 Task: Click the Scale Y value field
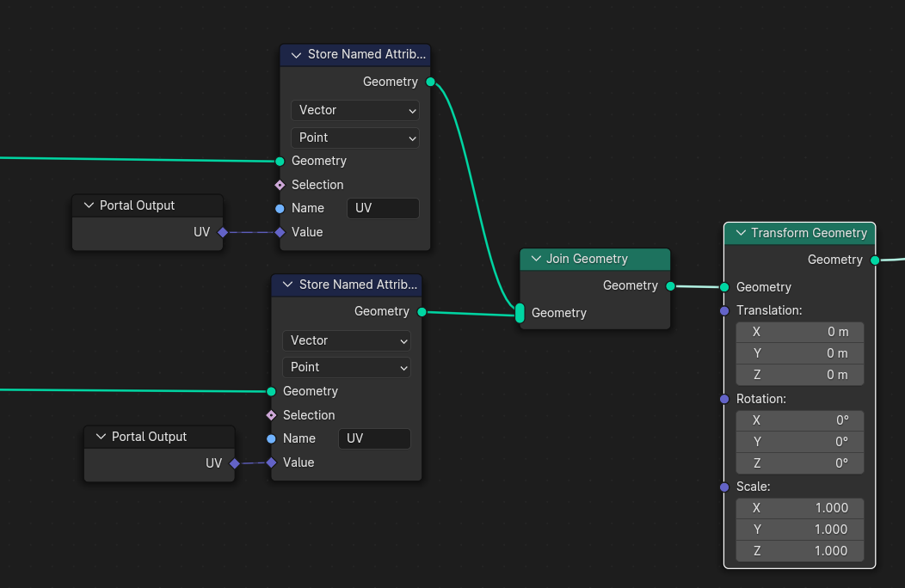click(x=800, y=530)
